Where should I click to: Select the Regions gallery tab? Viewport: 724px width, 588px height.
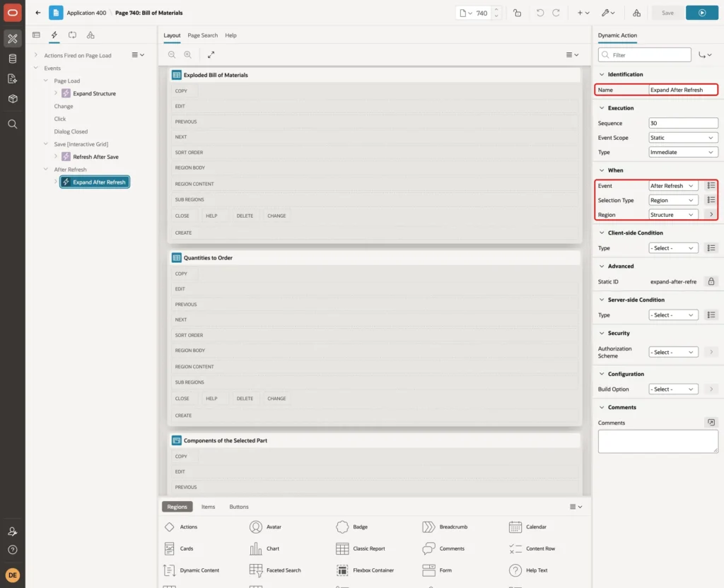(177, 507)
